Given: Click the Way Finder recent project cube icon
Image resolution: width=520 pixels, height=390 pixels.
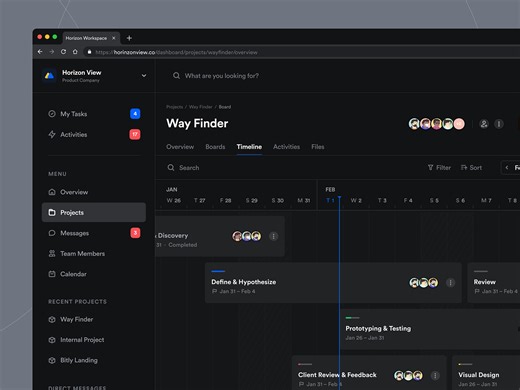Looking at the screenshot, I should pos(52,320).
